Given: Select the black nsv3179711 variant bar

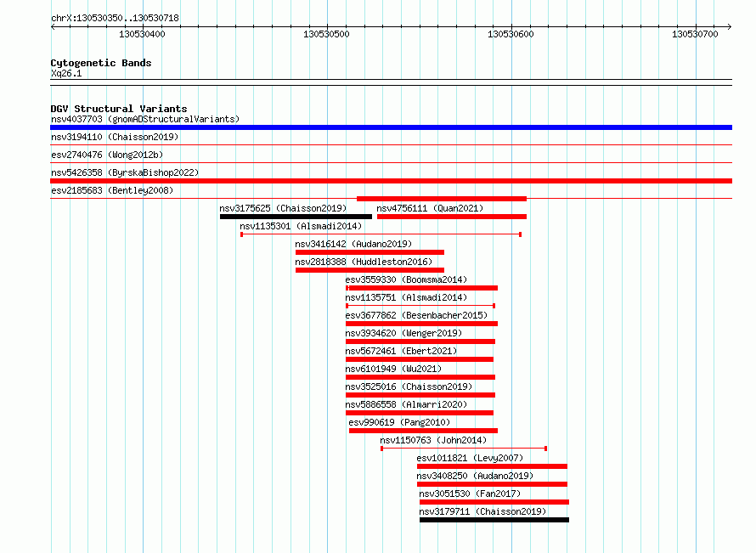Looking at the screenshot, I should coord(494,520).
